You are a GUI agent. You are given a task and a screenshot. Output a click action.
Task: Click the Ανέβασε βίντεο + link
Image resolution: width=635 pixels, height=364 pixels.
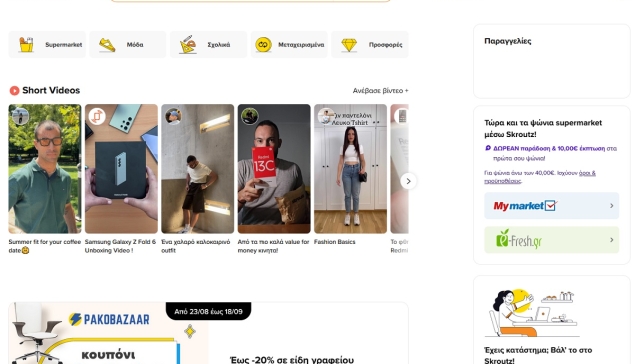[380, 91]
